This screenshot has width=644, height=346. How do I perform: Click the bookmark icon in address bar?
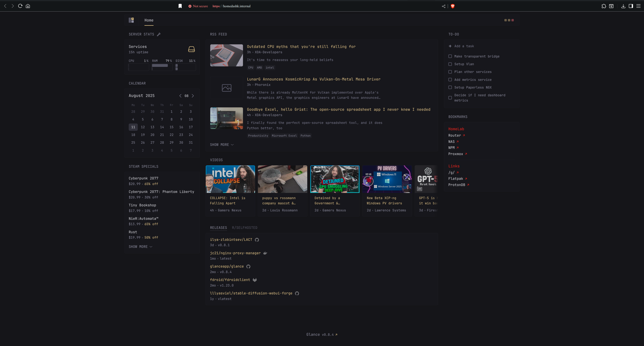point(180,6)
